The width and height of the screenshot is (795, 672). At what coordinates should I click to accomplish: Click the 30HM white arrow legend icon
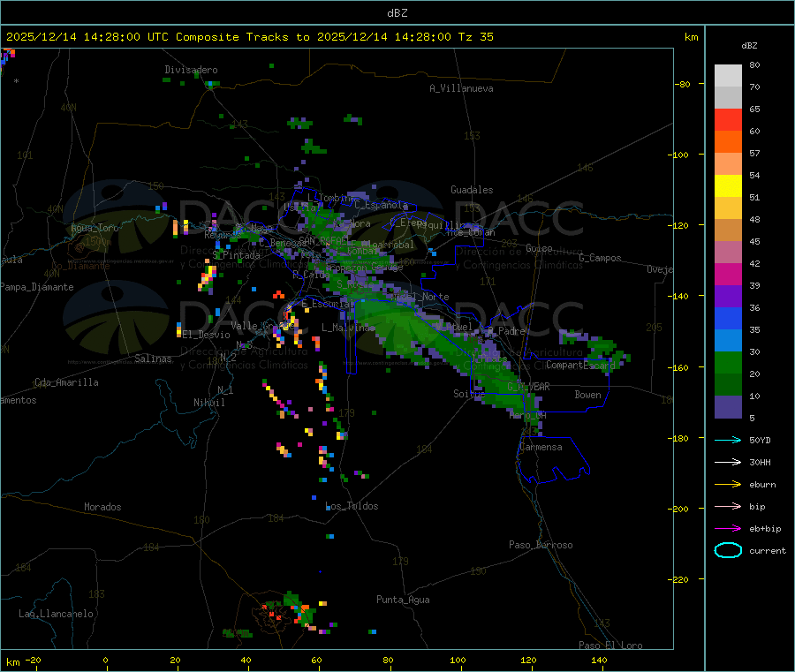tap(728, 462)
